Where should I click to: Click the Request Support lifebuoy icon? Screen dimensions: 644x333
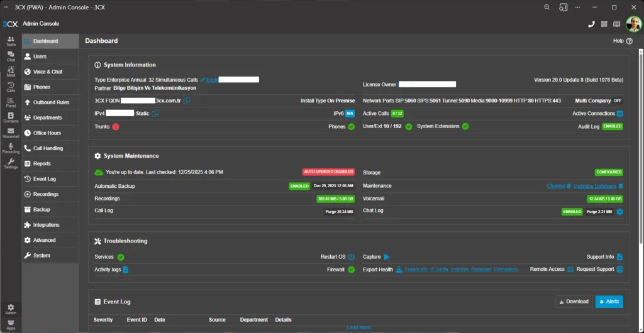point(619,270)
